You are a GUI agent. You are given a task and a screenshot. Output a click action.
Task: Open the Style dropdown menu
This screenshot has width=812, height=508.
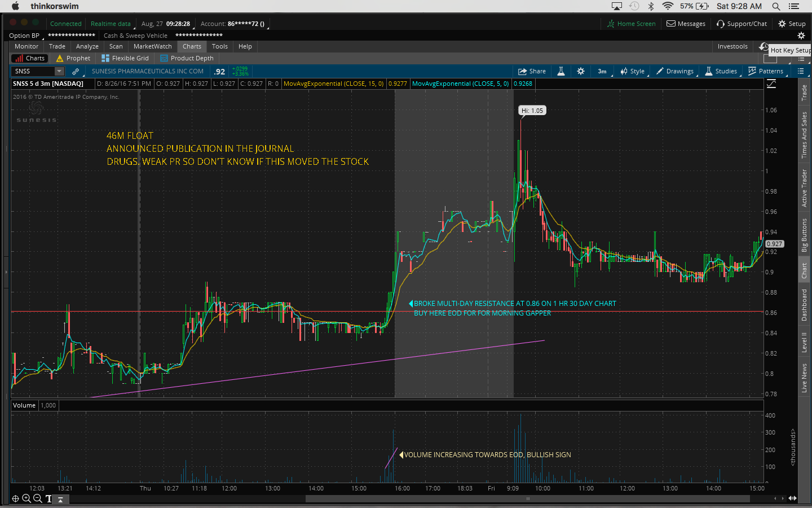(633, 71)
